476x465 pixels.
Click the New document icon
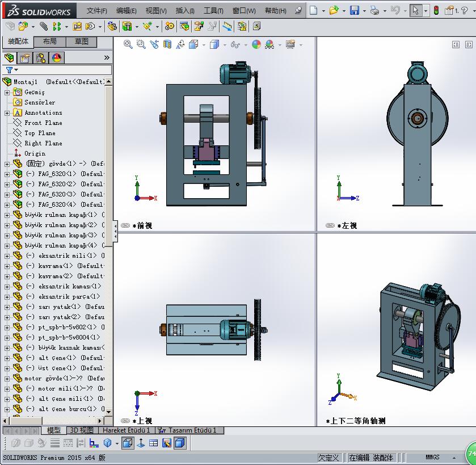(x=314, y=10)
